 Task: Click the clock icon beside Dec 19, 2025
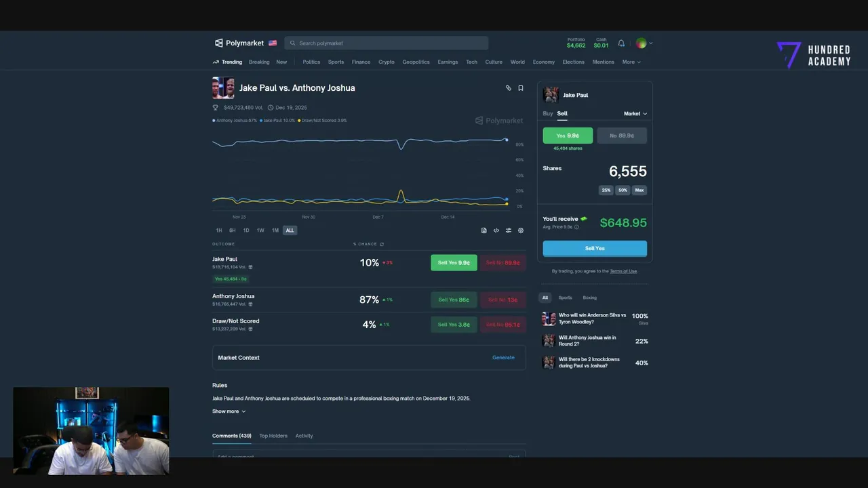tap(271, 107)
